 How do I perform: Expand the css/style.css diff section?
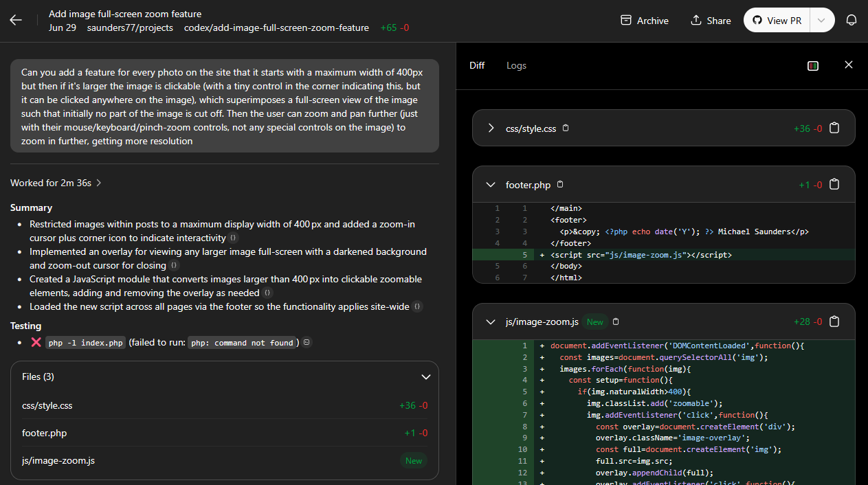491,128
